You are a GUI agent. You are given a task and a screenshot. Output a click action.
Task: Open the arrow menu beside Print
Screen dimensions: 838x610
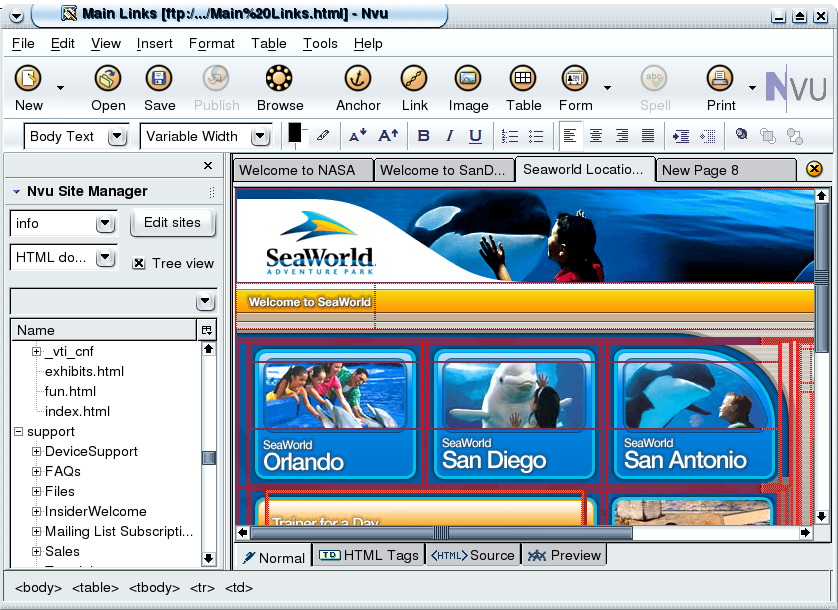point(752,88)
